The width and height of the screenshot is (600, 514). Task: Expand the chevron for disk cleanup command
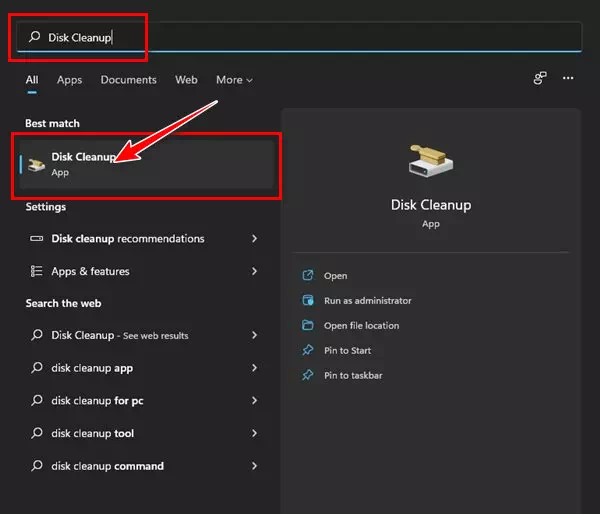click(x=254, y=466)
